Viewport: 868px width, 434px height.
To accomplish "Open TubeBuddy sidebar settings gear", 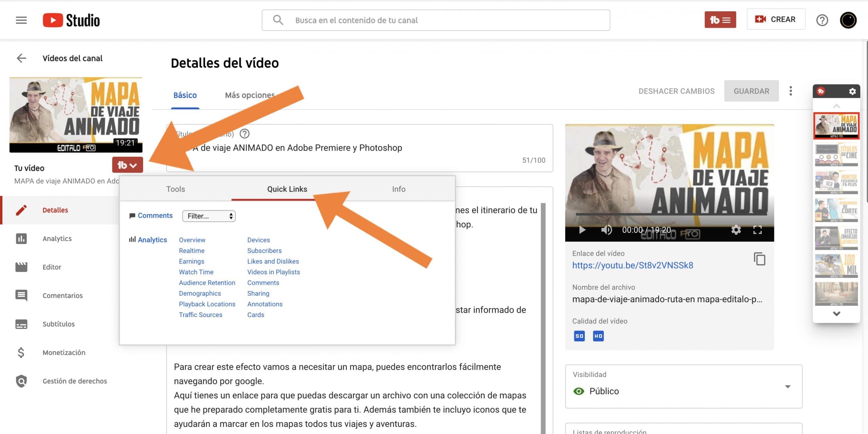I will 852,92.
